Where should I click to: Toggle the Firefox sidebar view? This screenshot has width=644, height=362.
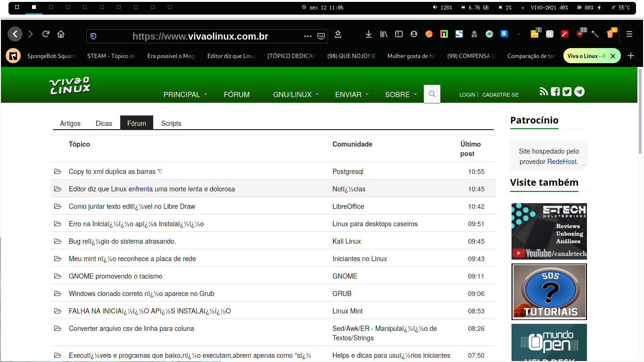tap(399, 34)
